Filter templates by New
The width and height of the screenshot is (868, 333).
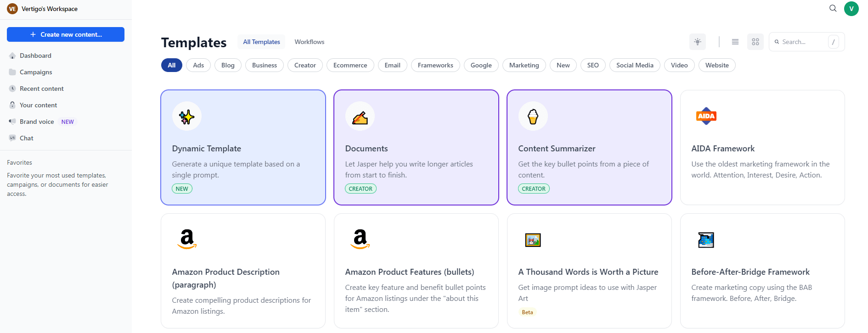point(563,65)
